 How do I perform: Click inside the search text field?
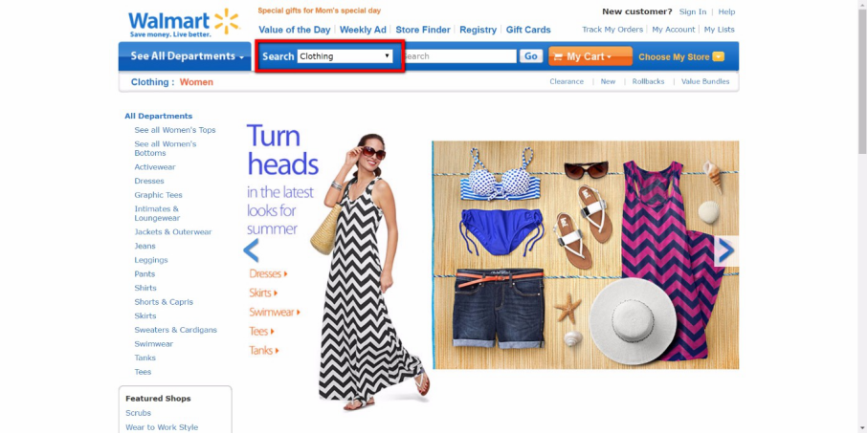pos(459,55)
